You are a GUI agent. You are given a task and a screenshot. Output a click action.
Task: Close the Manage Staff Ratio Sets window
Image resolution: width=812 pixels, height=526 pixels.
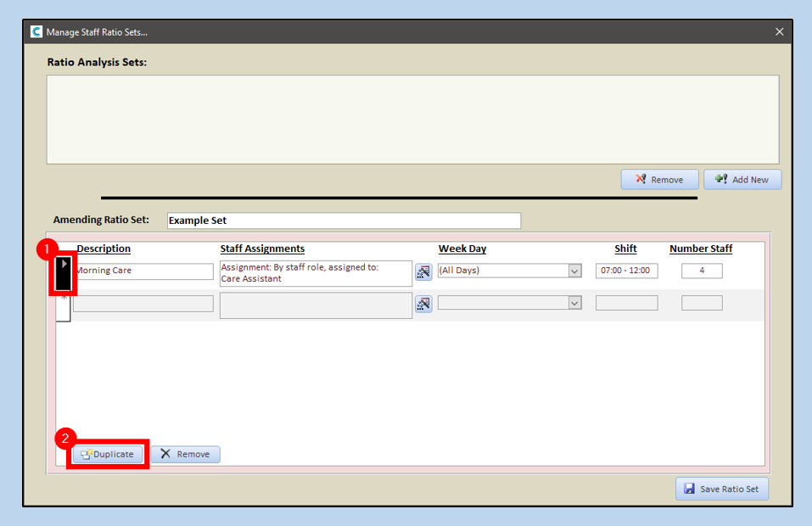tap(779, 32)
